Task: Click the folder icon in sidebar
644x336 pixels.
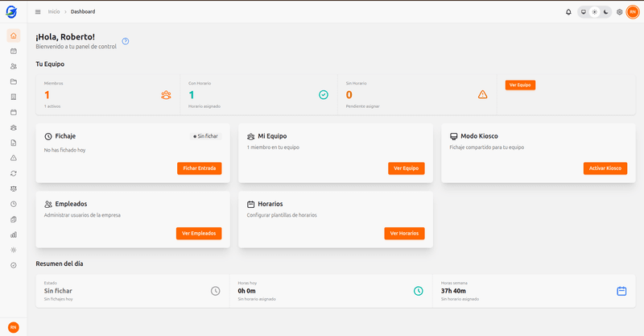Action: (x=13, y=81)
